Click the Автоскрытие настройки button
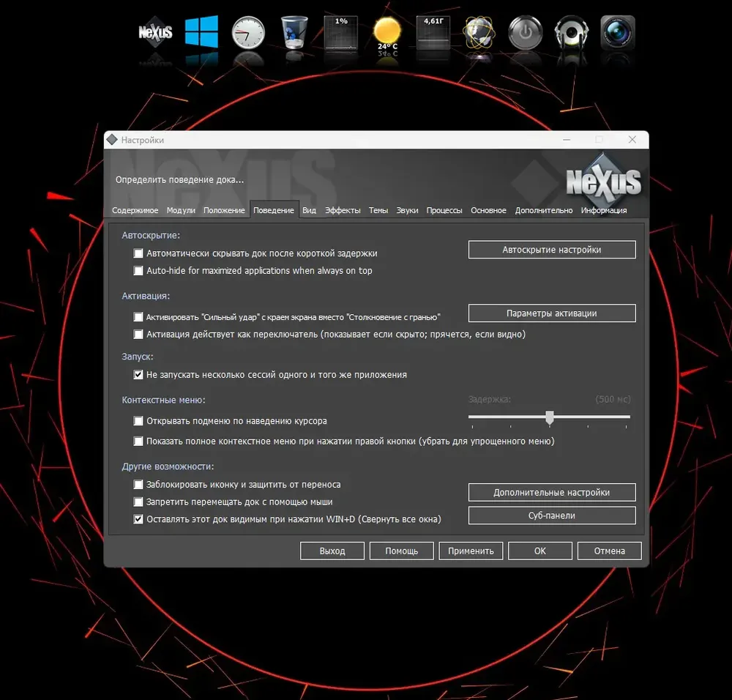This screenshot has width=732, height=700. (x=552, y=250)
